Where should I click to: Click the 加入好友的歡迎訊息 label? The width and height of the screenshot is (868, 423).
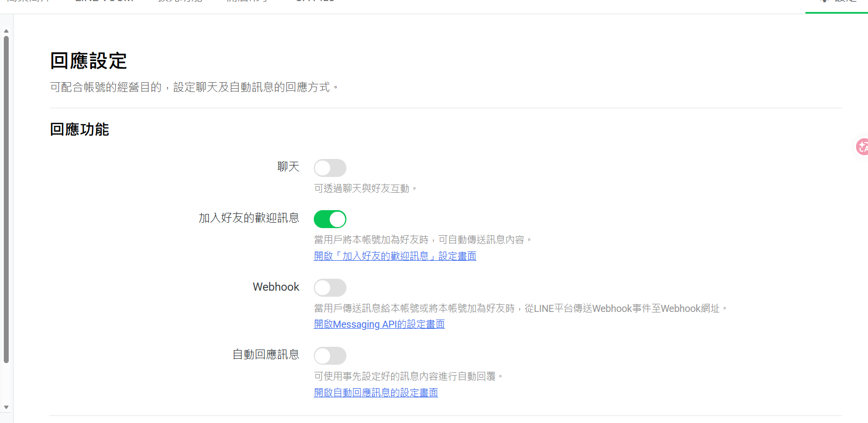point(249,218)
